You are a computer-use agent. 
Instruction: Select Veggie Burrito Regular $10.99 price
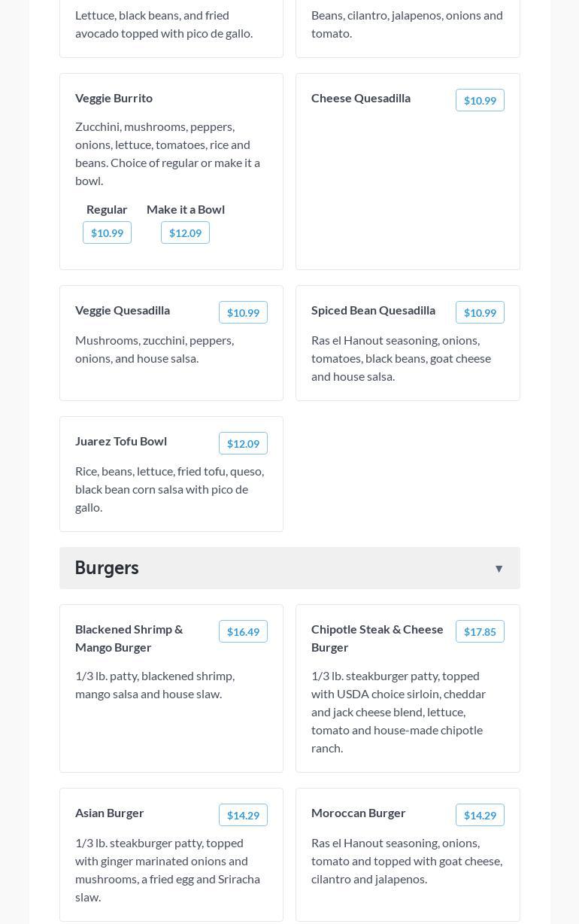click(107, 233)
